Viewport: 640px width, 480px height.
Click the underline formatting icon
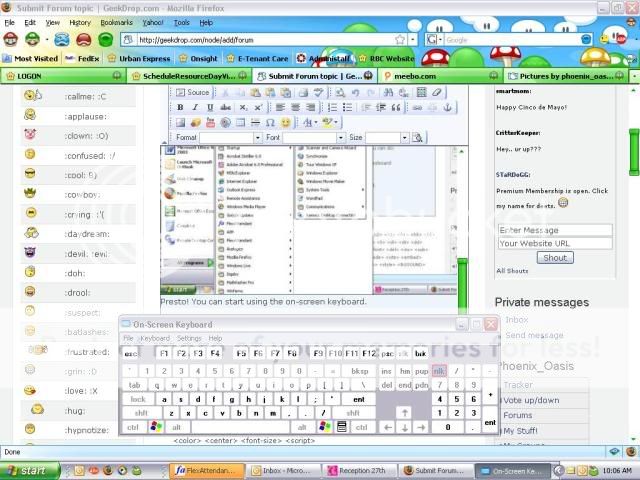[x=208, y=107]
